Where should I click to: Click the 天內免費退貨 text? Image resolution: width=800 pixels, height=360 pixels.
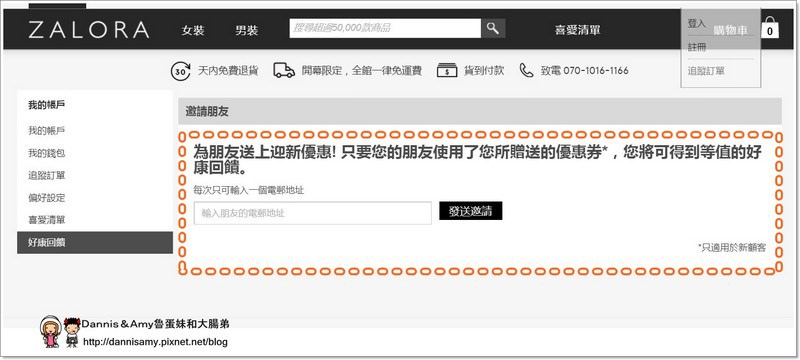pyautogui.click(x=228, y=71)
